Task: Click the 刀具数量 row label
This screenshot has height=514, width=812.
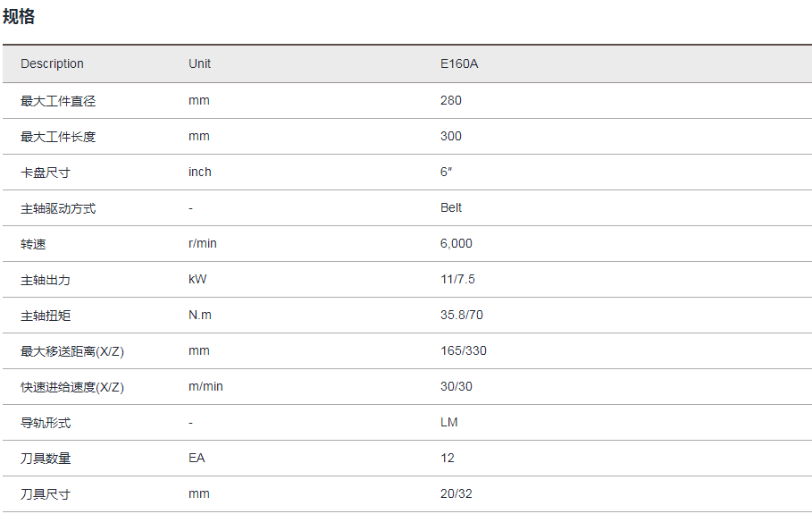Action: click(x=46, y=459)
